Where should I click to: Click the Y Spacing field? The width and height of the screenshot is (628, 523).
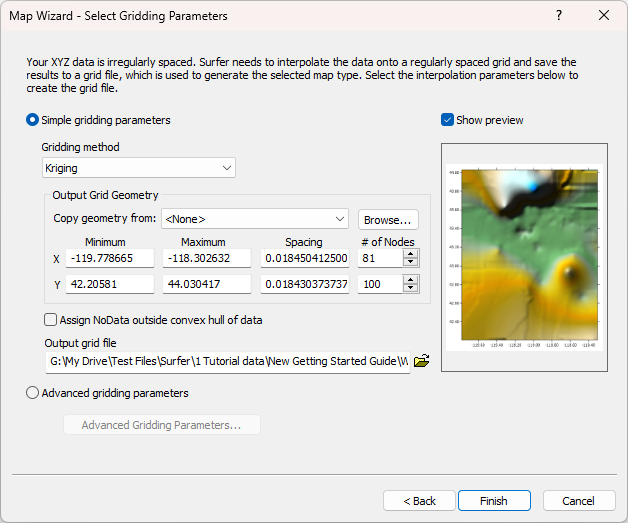click(305, 284)
